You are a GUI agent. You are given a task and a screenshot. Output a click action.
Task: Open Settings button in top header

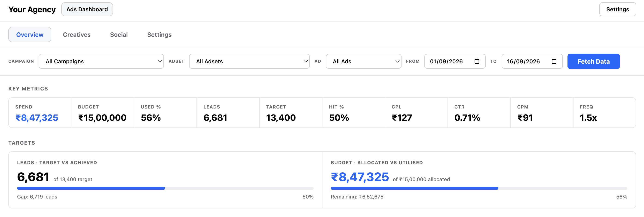[x=617, y=9]
